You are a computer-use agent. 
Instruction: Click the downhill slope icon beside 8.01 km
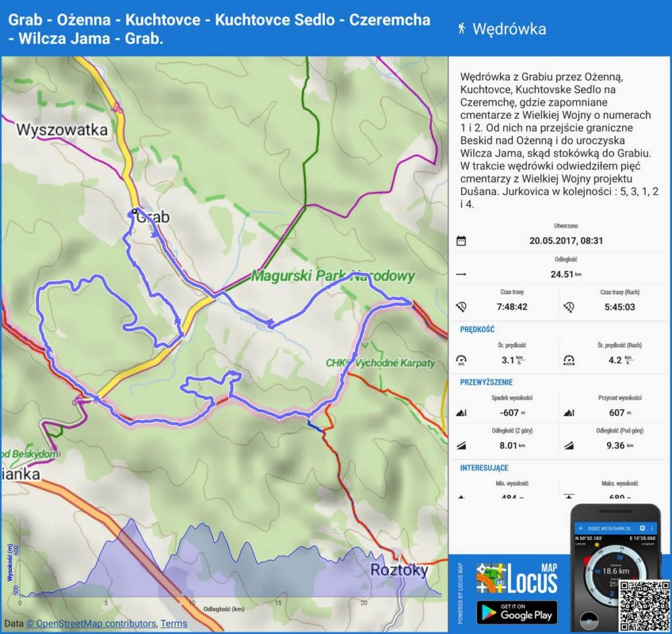point(461,446)
